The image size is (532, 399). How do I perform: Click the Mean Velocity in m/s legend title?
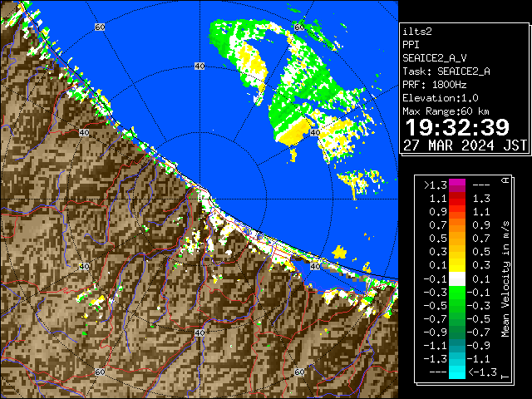coord(505,279)
